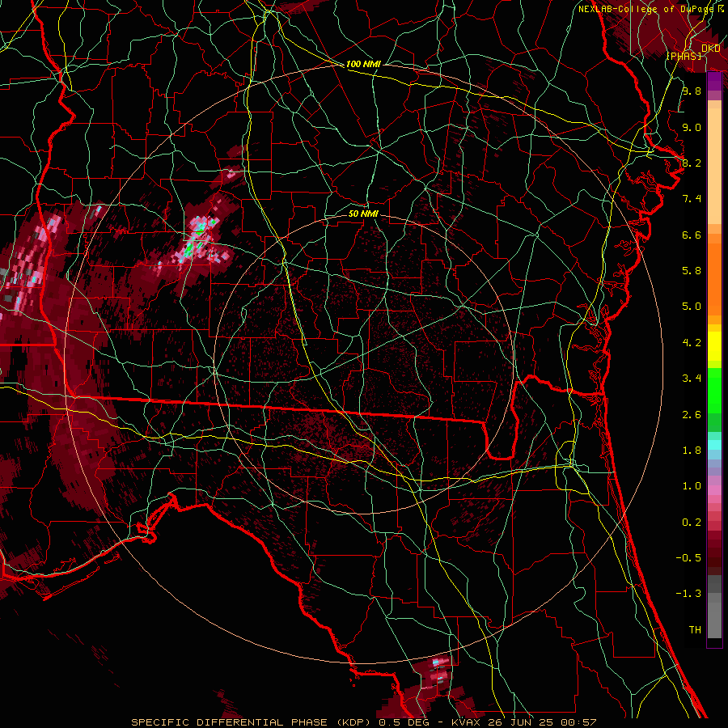Click the -1.3 scale value
Image resolution: width=728 pixels, height=728 pixels.
point(688,594)
